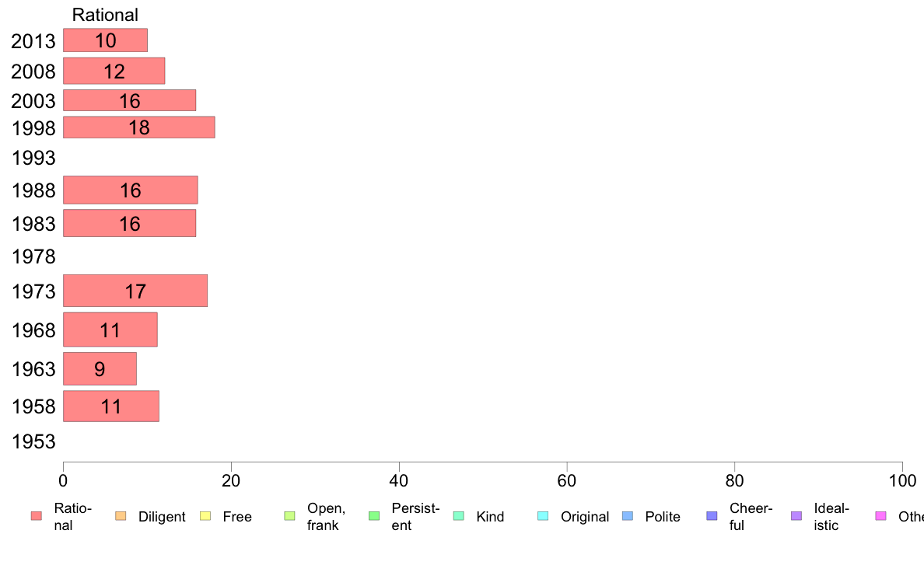Click the 1963 bar labeled 9
924x572 pixels.
click(x=100, y=368)
